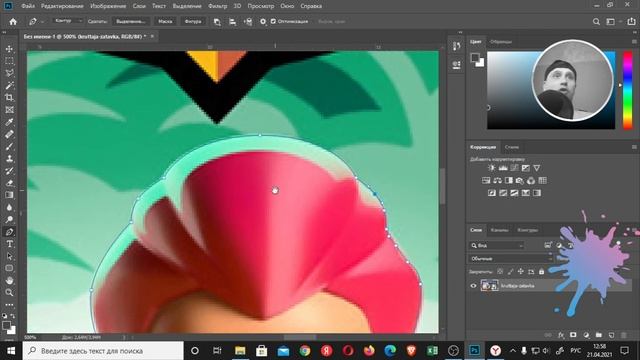640x360 pixels.
Task: Open path alignment icon in options bar
Action: [232, 22]
